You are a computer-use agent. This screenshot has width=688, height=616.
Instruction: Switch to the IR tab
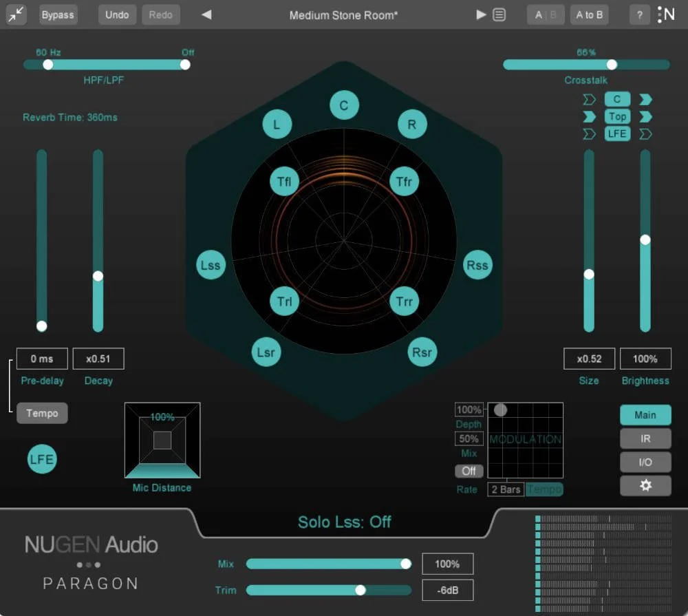click(645, 438)
